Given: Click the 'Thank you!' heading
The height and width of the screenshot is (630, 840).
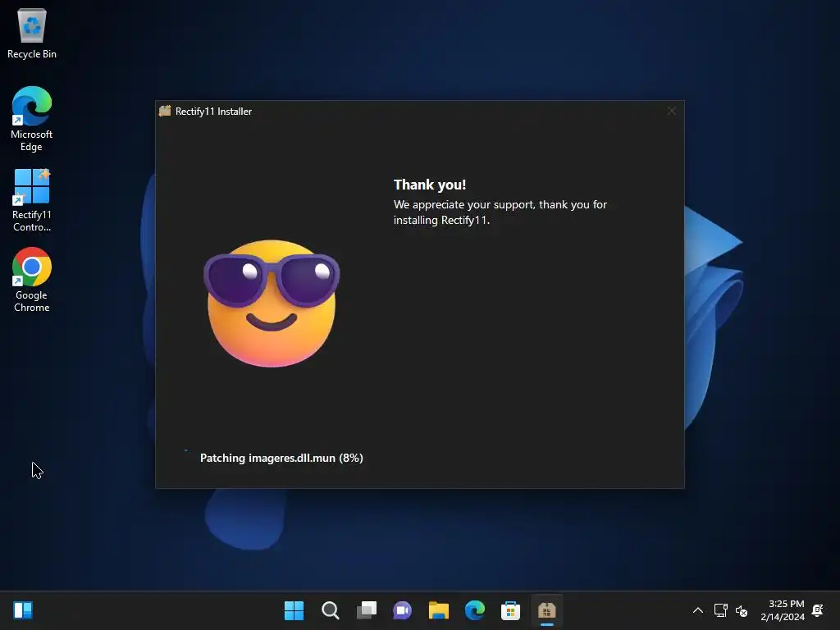Looking at the screenshot, I should [430, 185].
